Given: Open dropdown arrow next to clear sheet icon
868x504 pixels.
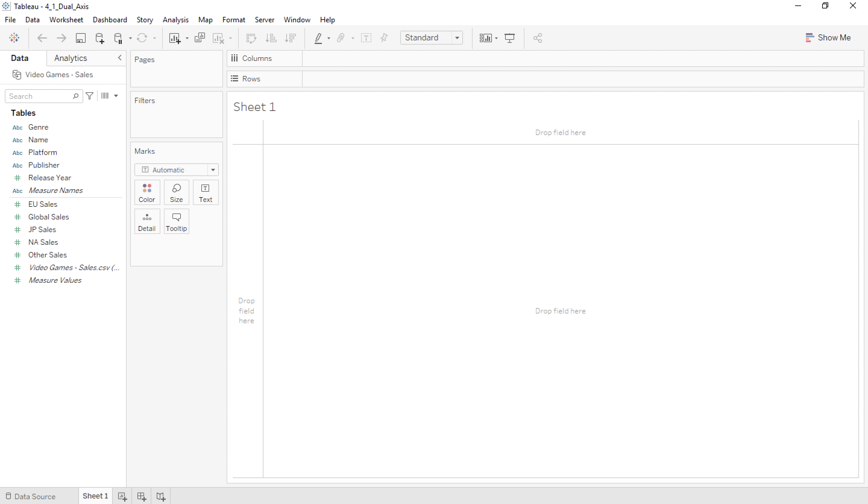Looking at the screenshot, I should coord(231,38).
